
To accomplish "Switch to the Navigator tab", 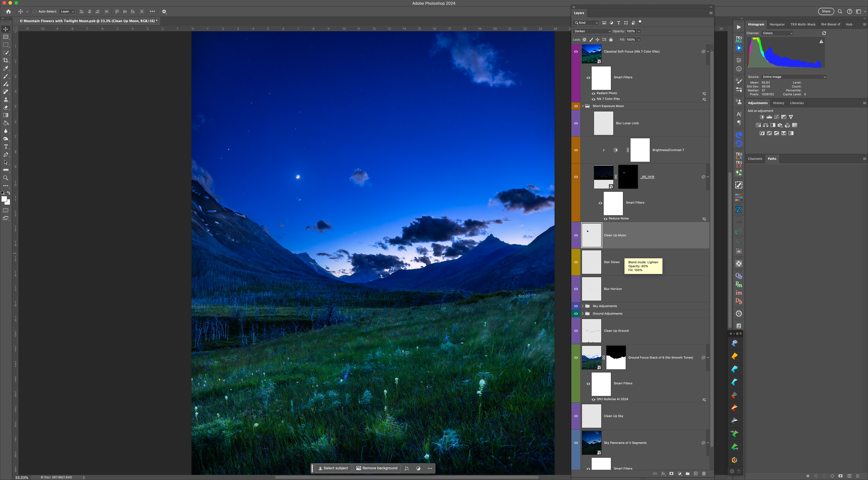I will pos(777,24).
